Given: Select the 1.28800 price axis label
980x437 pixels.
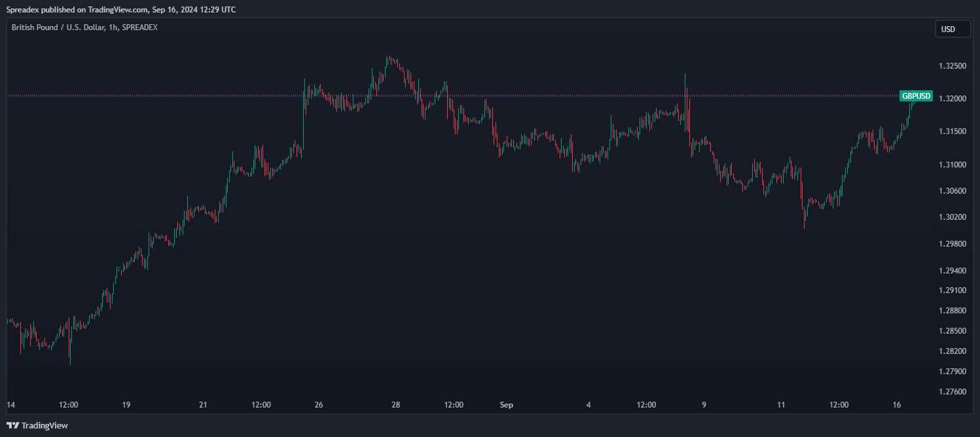Looking at the screenshot, I should coord(951,311).
